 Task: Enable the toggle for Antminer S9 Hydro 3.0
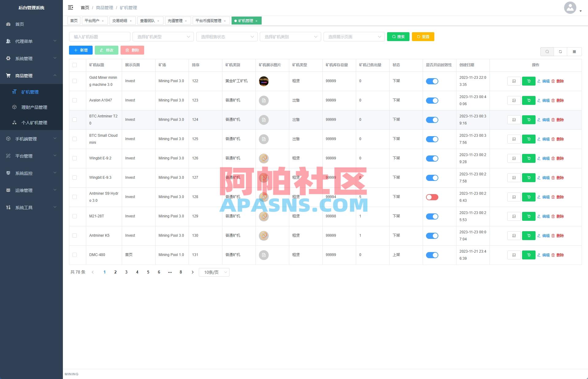(x=432, y=197)
